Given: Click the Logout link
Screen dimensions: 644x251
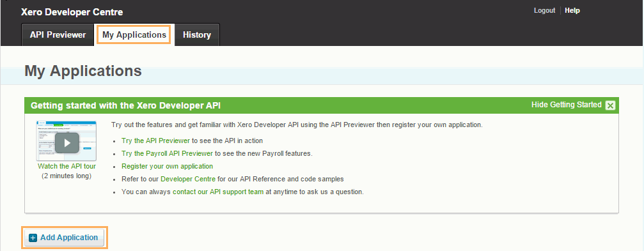Looking at the screenshot, I should tap(544, 11).
